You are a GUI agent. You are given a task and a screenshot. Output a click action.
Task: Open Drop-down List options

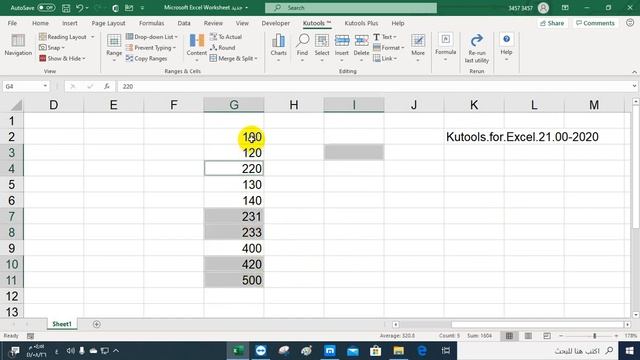tap(152, 37)
